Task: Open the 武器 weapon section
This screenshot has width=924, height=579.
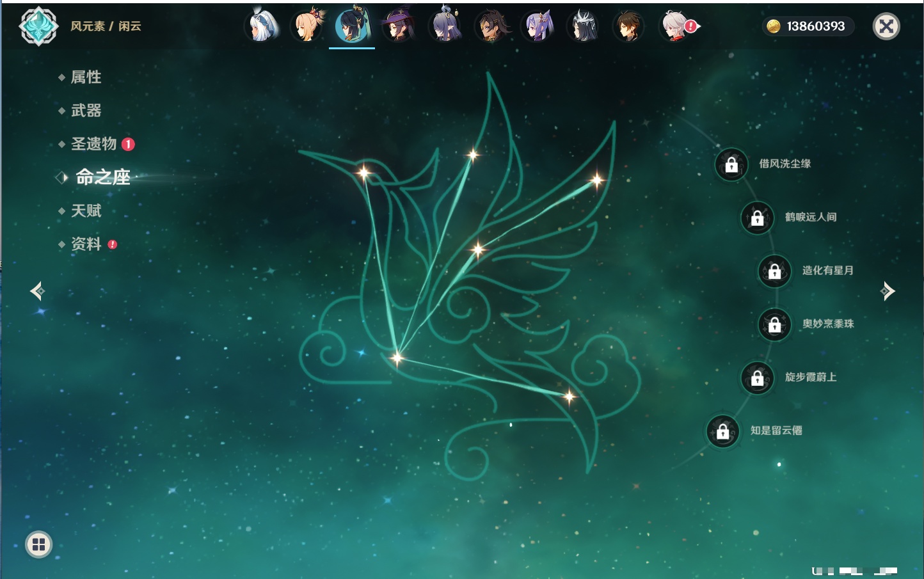Action: 86,111
